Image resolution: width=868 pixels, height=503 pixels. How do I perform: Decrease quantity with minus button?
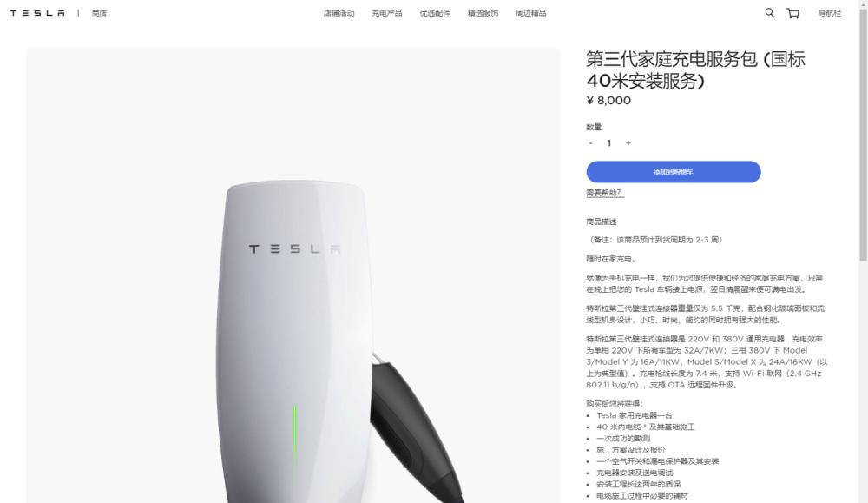tap(590, 143)
